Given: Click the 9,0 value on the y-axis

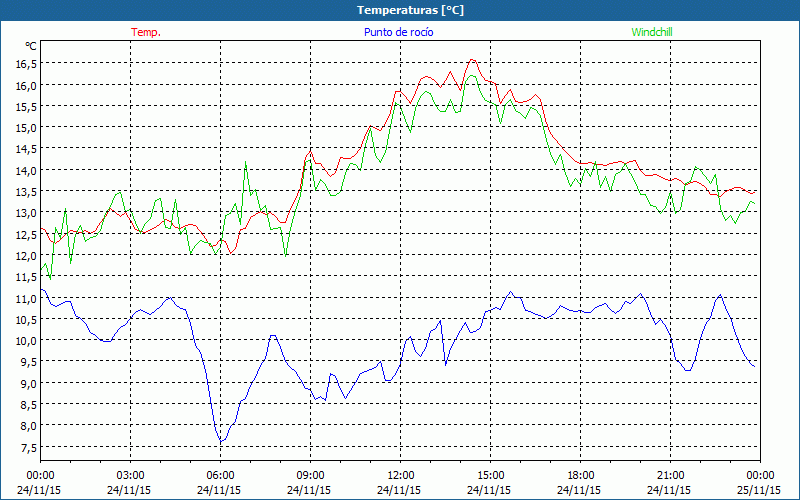Looking at the screenshot, I should click(x=29, y=383).
